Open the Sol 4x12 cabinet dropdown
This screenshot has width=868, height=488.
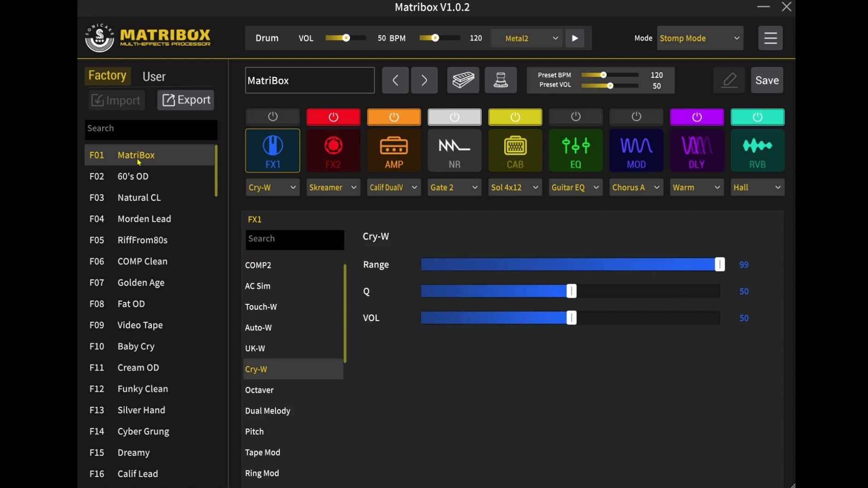point(515,187)
